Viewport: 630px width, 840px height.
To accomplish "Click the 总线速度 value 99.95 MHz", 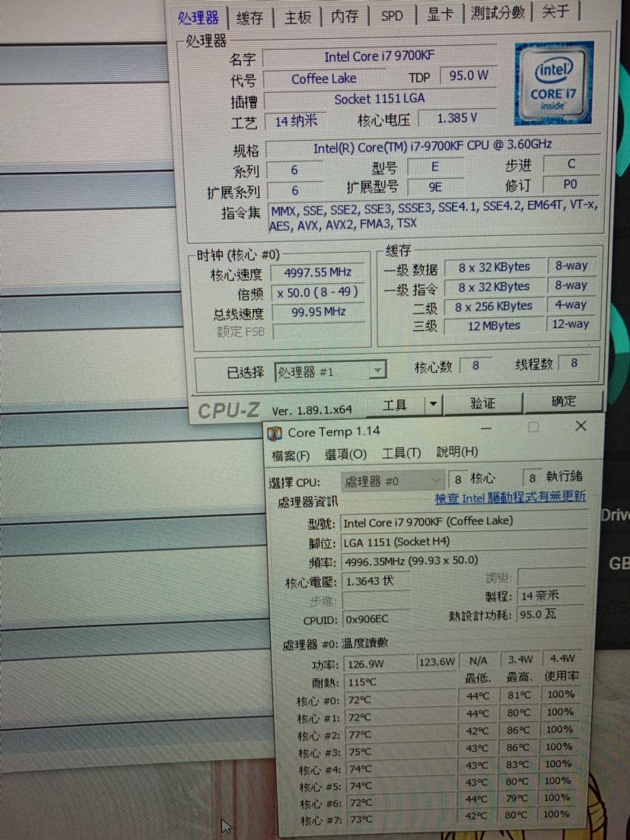I will pos(319,312).
